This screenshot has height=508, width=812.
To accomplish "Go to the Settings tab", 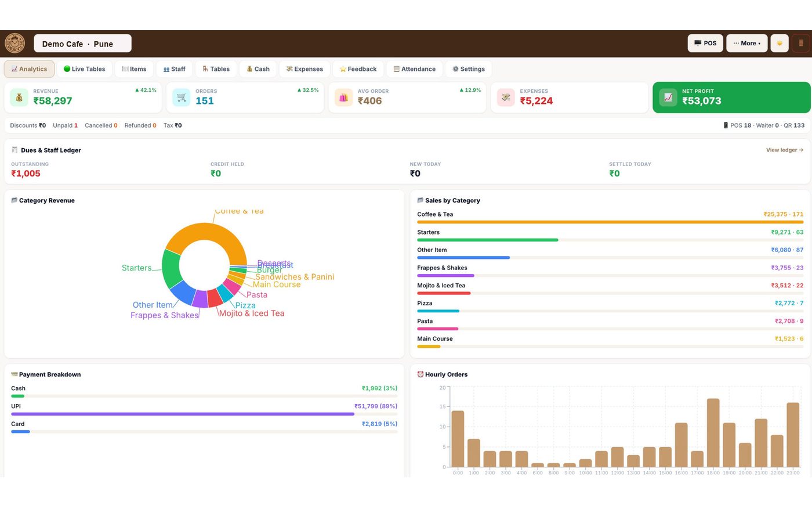I will 469,69.
